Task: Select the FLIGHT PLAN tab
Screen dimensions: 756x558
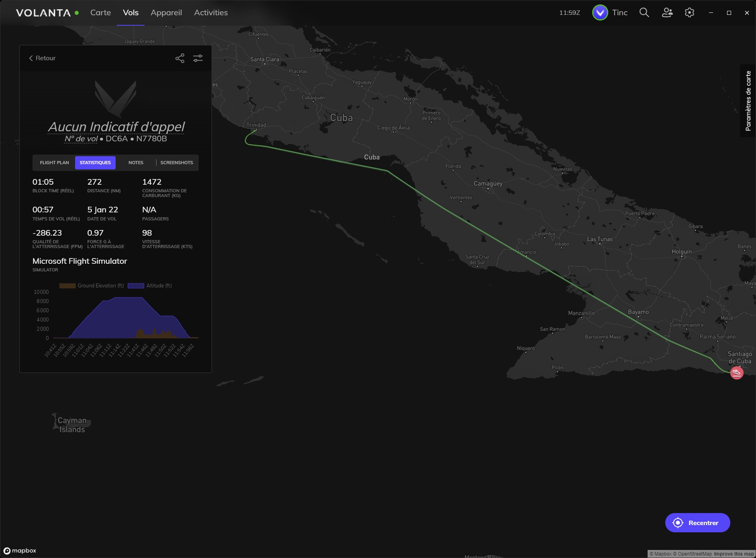Action: tap(54, 163)
